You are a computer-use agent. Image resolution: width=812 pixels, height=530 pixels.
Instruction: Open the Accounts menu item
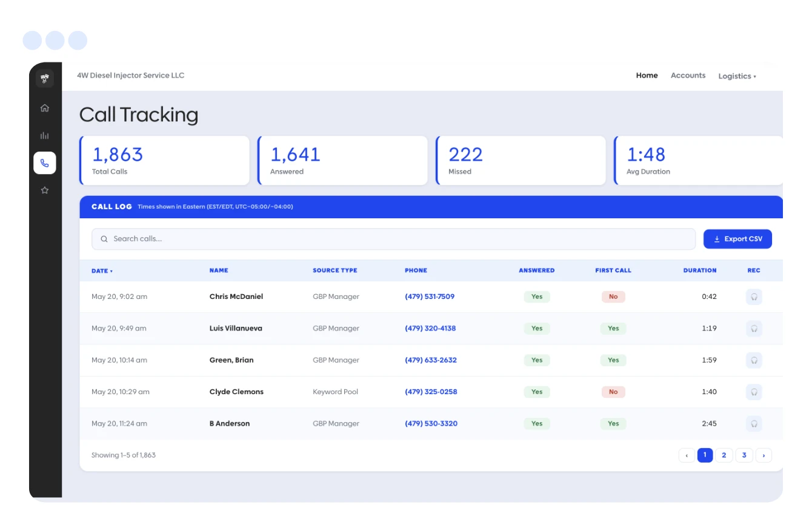click(688, 76)
